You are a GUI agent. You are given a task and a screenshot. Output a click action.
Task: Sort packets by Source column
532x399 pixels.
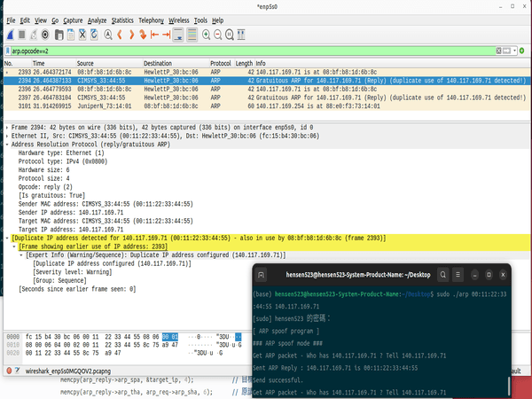109,64
